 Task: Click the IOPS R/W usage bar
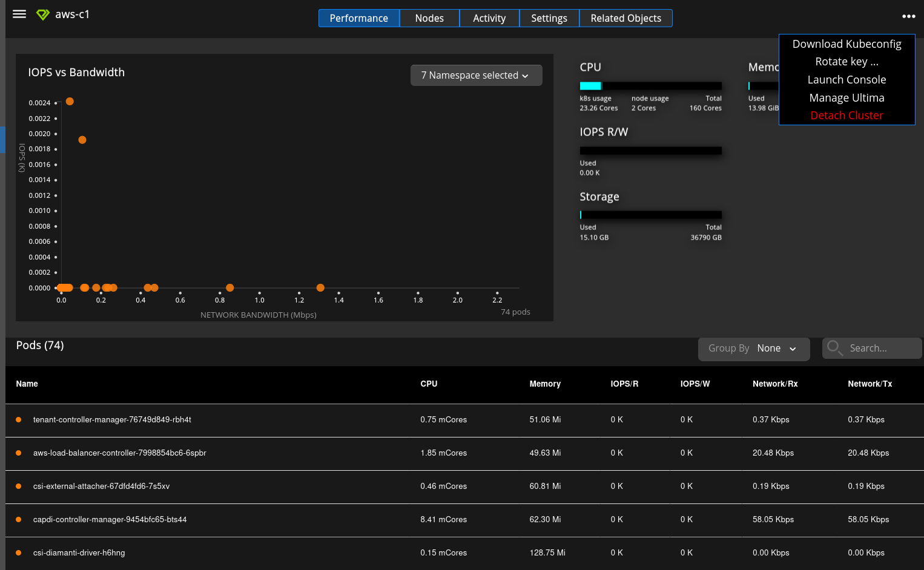[651, 151]
